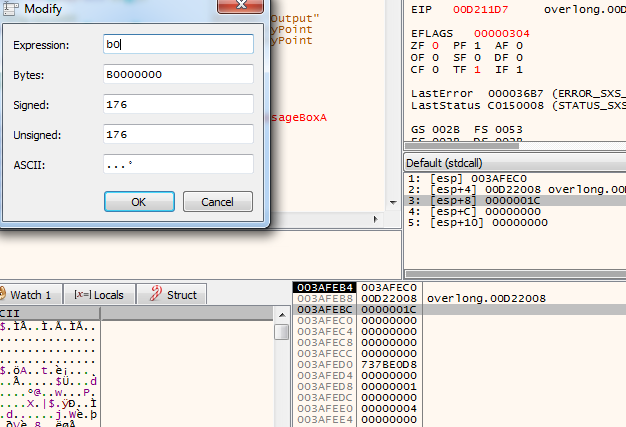Click the Locals tab [x=] icon
626x427 pixels.
[82, 295]
